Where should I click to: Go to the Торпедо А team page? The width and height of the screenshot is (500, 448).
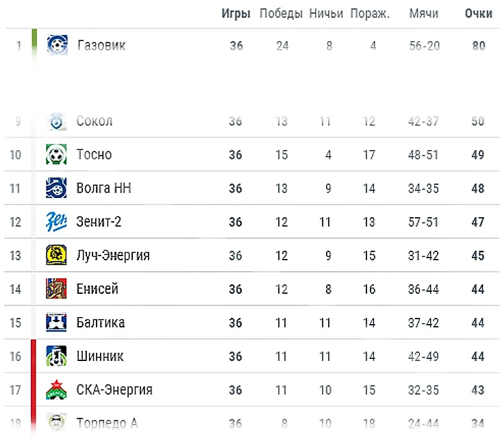coord(107,423)
